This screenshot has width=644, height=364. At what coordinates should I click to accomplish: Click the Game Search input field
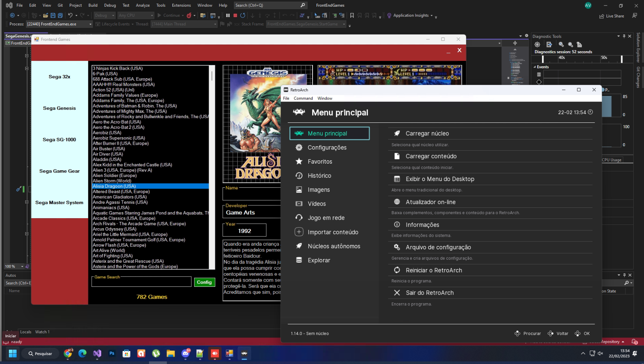142,282
